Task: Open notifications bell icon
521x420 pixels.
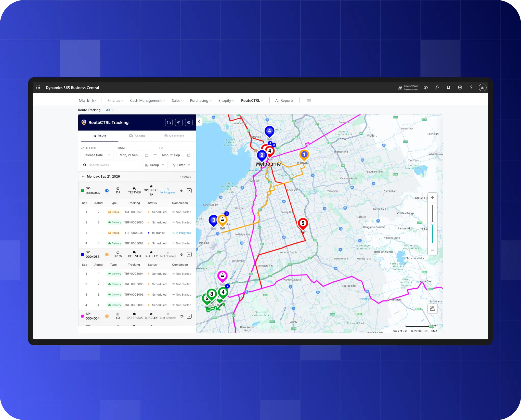Action: pos(448,87)
